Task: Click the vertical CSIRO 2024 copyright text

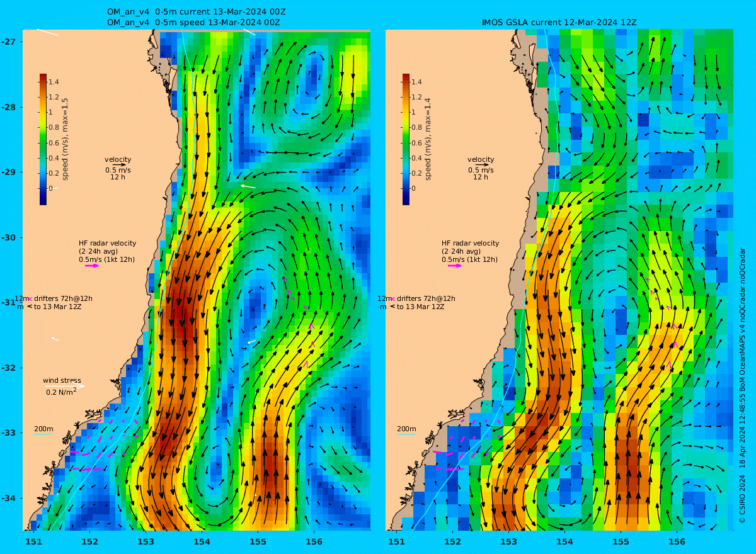Action: coord(742,385)
